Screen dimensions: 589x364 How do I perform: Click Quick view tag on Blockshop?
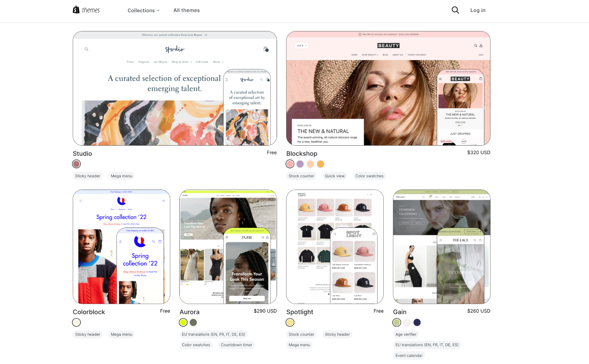pyautogui.click(x=335, y=175)
